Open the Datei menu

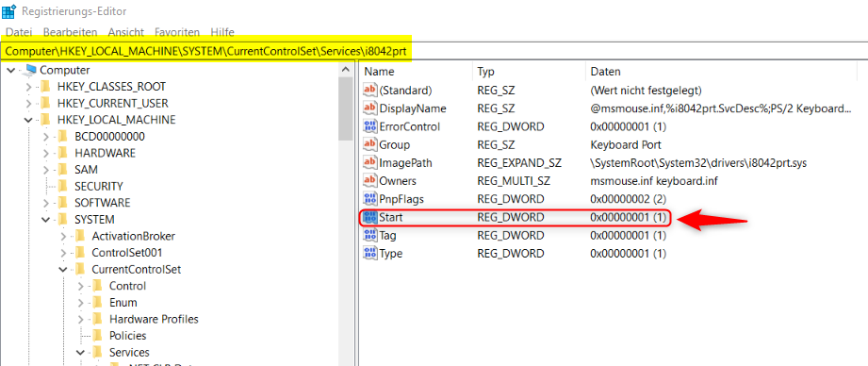click(x=19, y=32)
